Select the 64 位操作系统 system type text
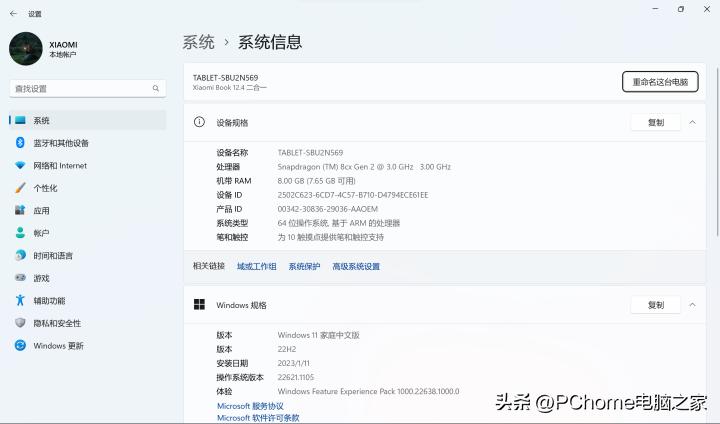The width and height of the screenshot is (720, 424). coord(339,223)
